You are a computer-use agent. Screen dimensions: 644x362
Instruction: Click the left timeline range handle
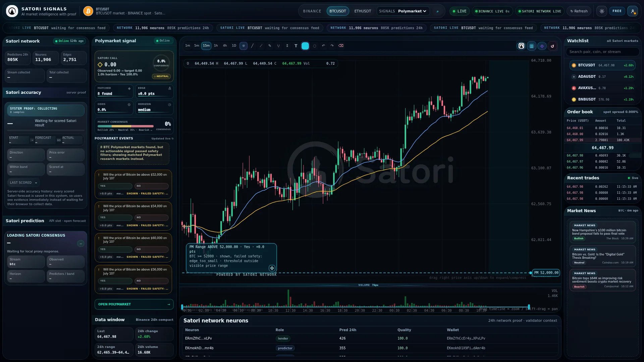point(182,307)
